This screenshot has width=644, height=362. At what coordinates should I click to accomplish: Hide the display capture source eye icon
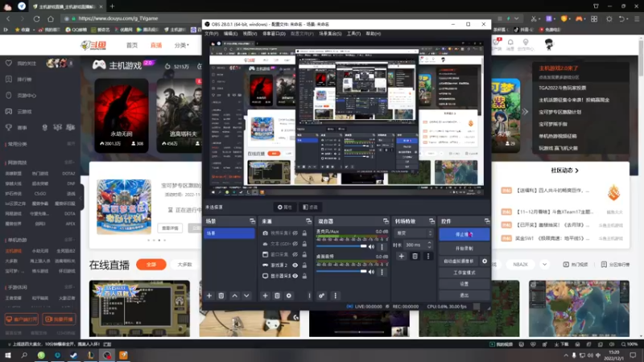tap(295, 276)
